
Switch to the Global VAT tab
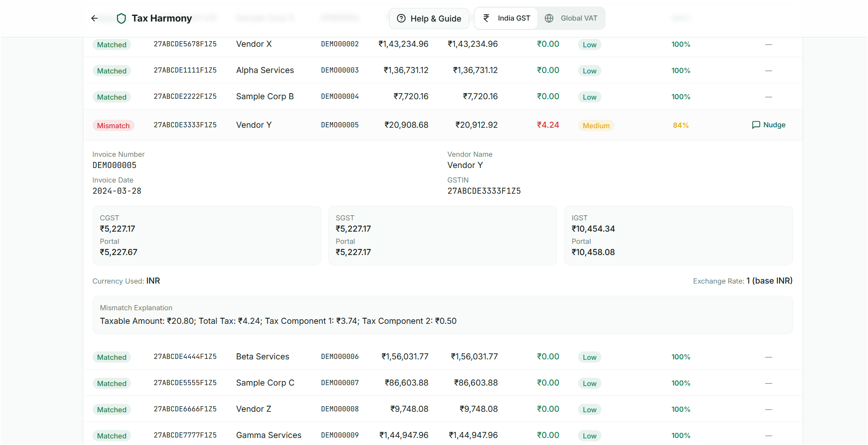(x=571, y=18)
